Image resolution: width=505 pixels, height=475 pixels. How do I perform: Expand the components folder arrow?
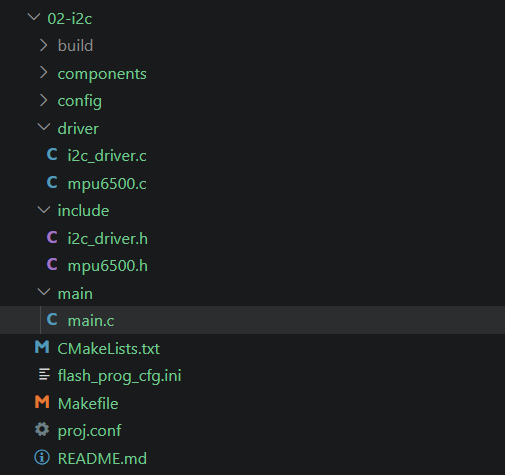(x=44, y=73)
